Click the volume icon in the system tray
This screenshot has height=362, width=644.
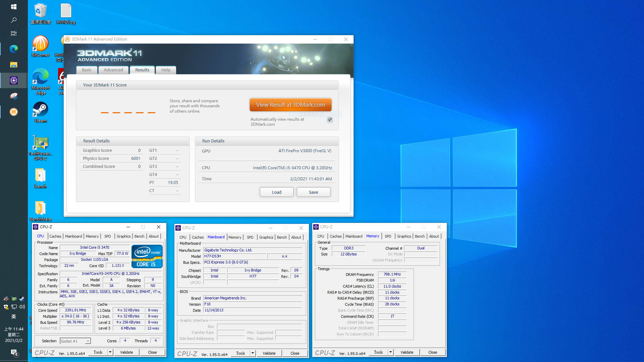pyautogui.click(x=22, y=307)
